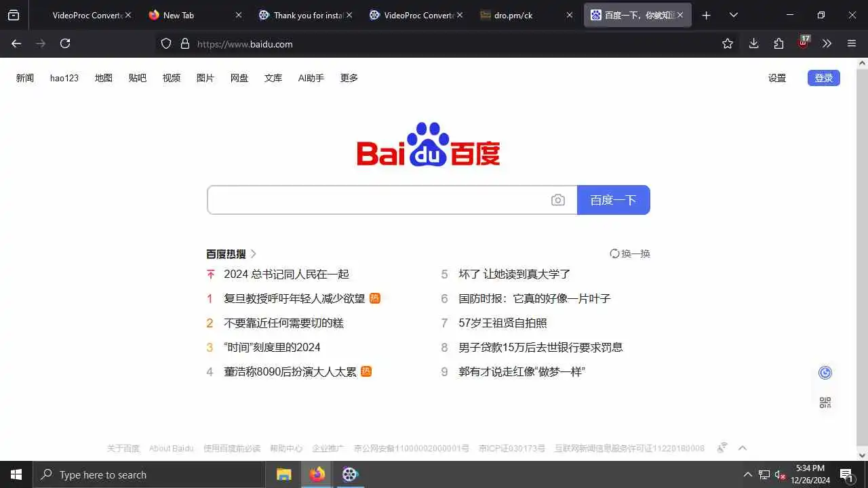Click the 百度一下 search button
868x488 pixels.
(x=614, y=200)
